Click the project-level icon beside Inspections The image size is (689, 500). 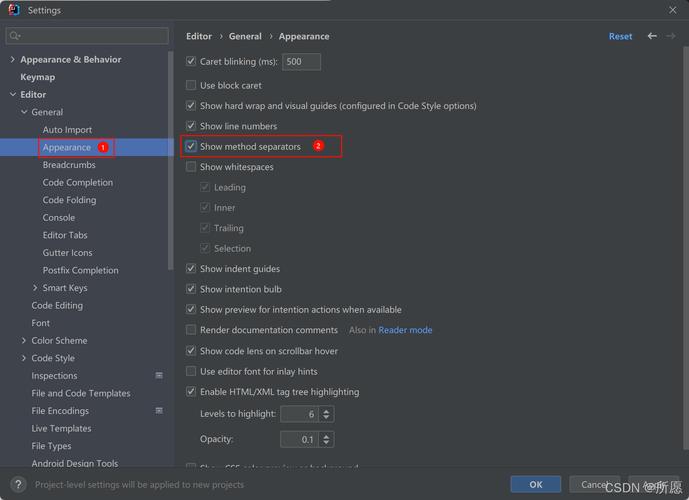159,376
